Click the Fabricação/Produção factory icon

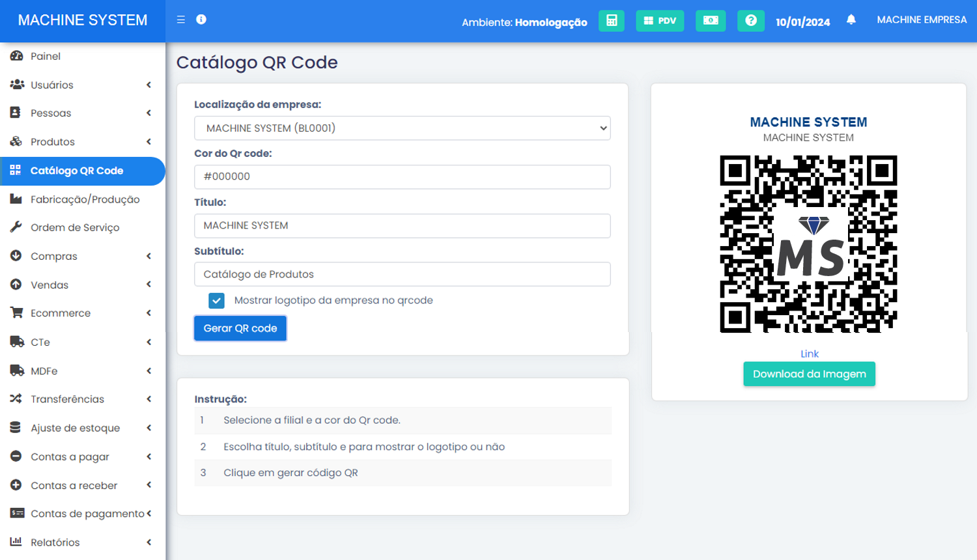click(16, 199)
